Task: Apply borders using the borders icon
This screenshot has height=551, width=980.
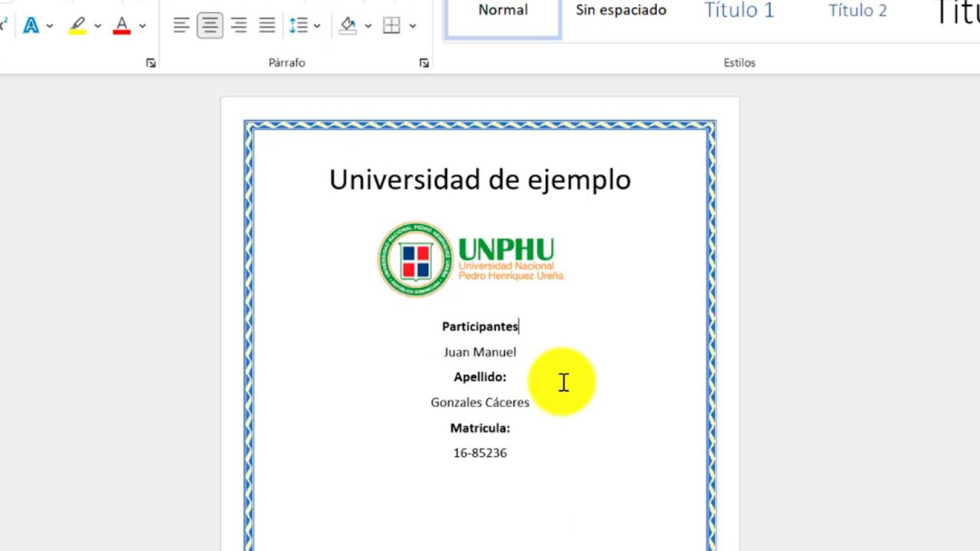Action: pyautogui.click(x=391, y=25)
